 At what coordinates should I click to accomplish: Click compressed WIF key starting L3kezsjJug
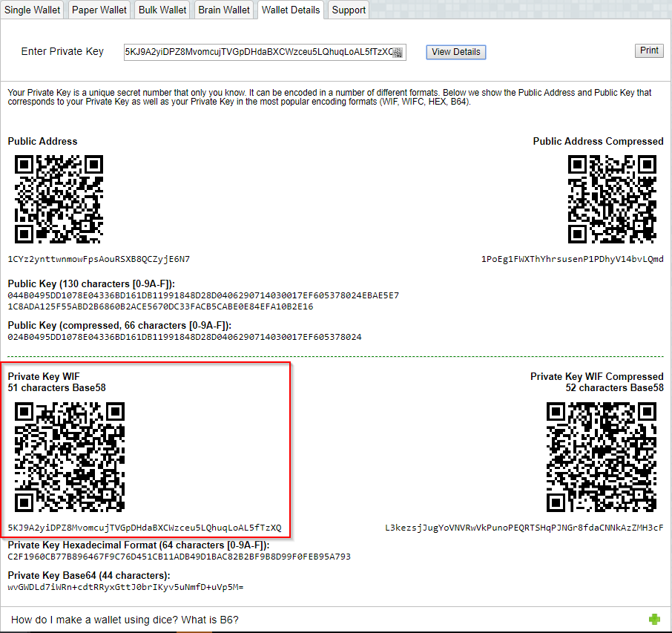[x=524, y=528]
